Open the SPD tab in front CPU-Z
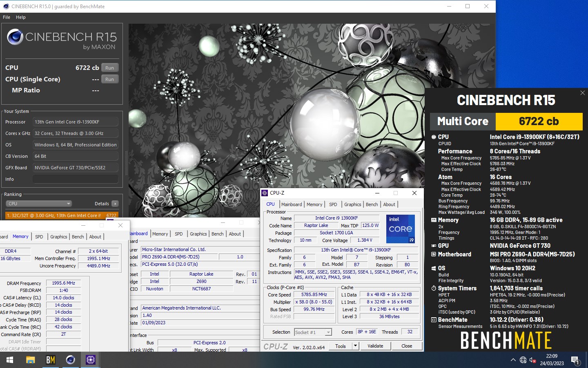This screenshot has width=588, height=368. pos(333,204)
